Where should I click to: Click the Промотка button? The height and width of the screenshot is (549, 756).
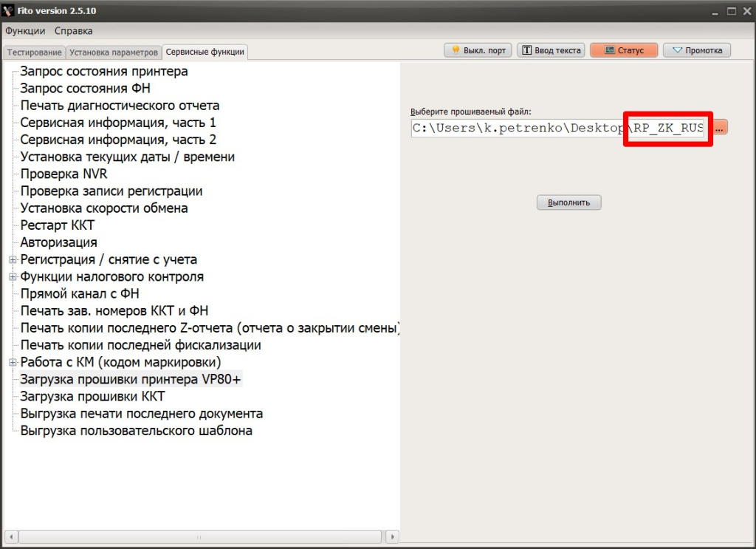click(697, 50)
